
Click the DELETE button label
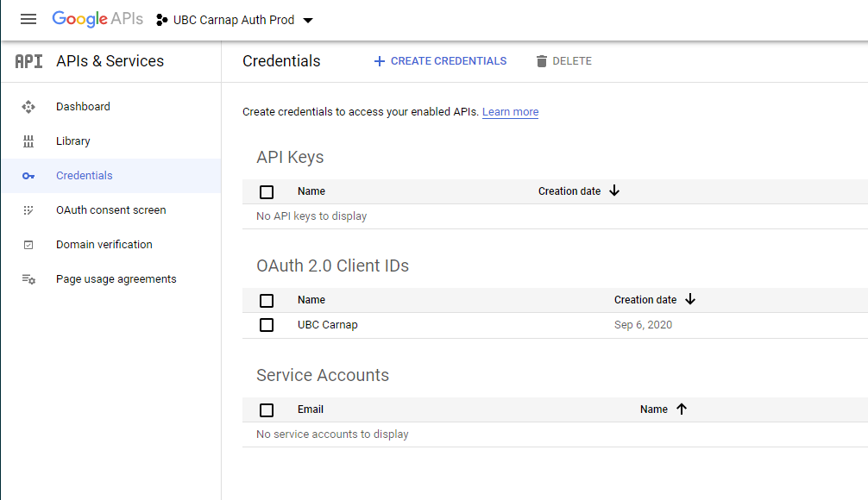(572, 61)
